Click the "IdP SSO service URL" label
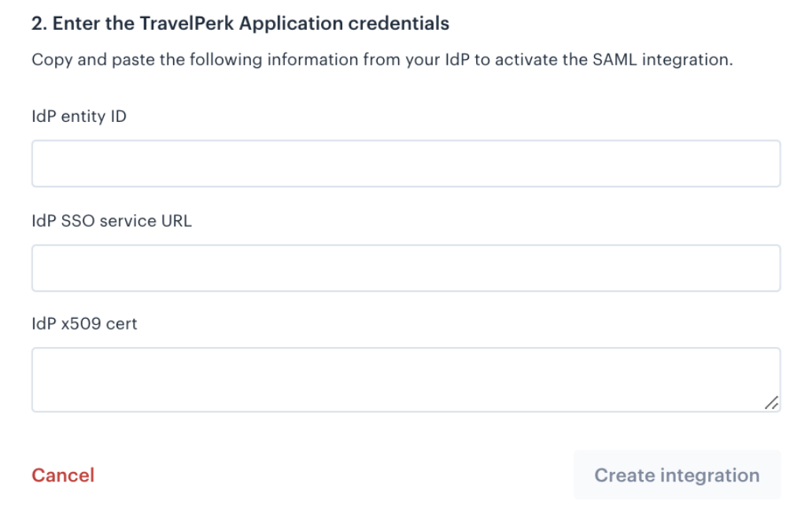This screenshot has height=524, width=812. pos(112,221)
